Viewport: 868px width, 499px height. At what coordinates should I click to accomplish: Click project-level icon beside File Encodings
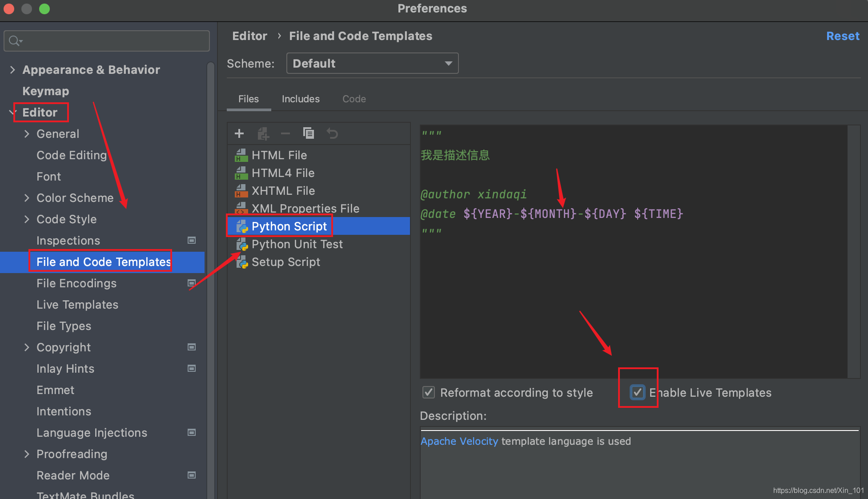tap(192, 283)
